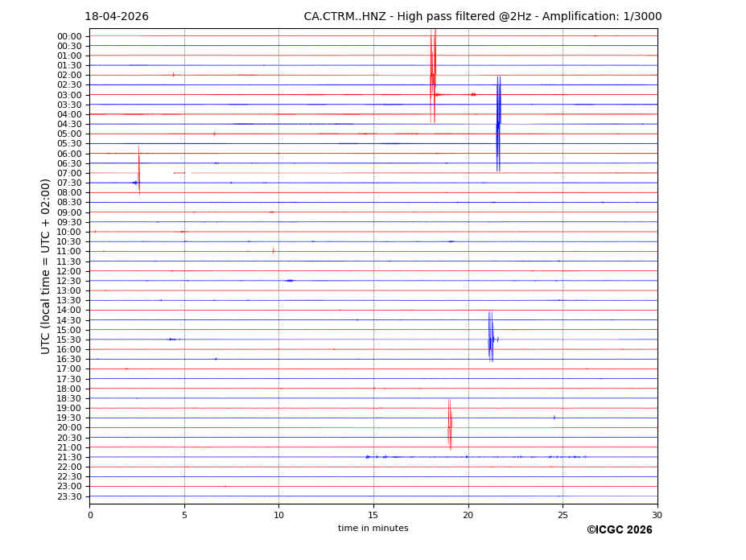This screenshot has width=746, height=560.
Task: Click the UTC local time y-axis label
Action: 46,266
